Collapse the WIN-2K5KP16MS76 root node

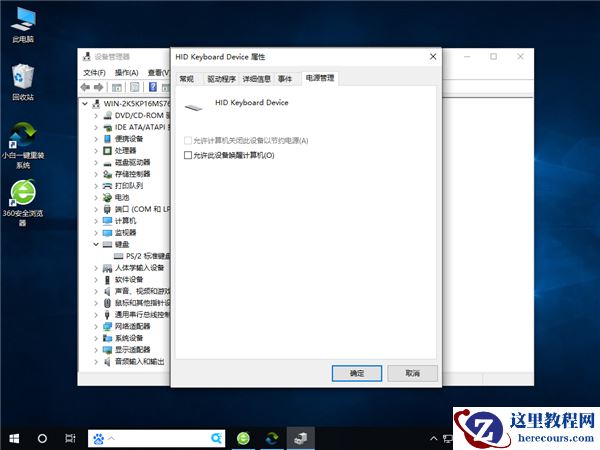(85, 104)
